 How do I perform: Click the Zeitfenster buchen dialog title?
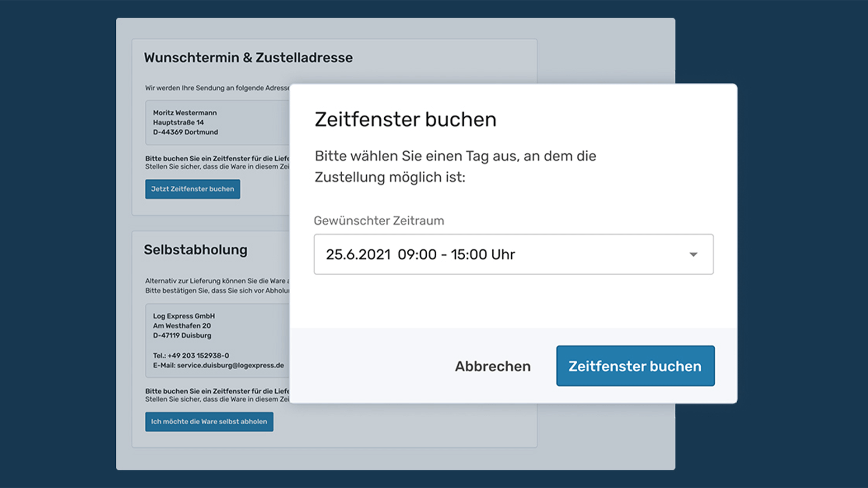(x=406, y=119)
